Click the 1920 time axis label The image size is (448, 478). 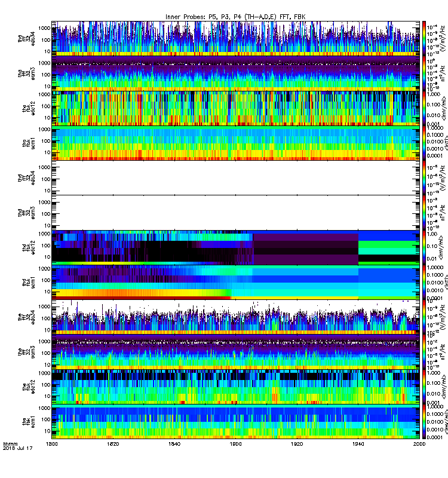click(297, 444)
